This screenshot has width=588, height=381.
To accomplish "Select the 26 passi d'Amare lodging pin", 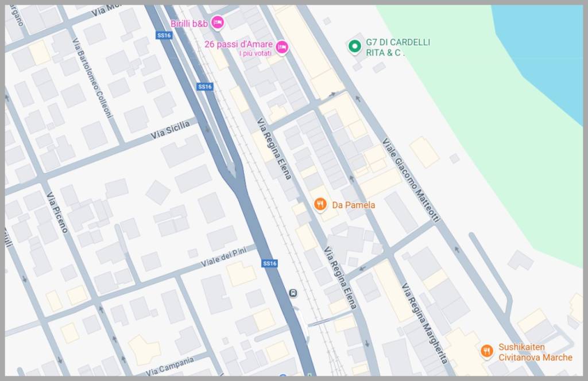I will 282,47.
